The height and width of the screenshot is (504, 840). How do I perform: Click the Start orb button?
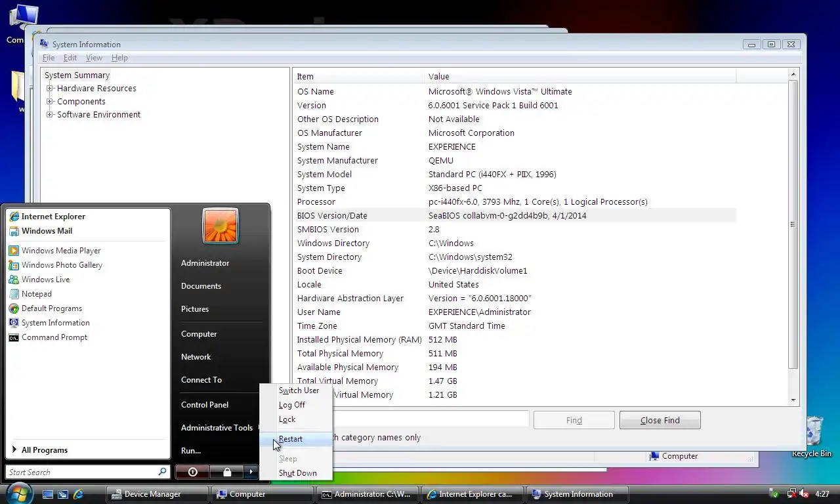point(18,493)
